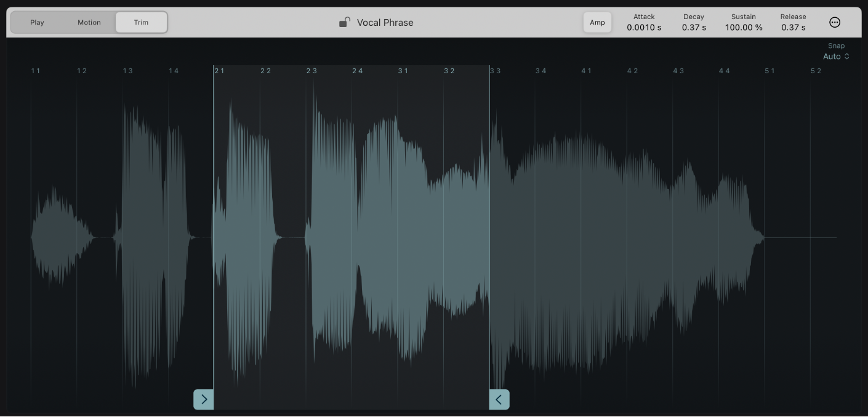Click the Snap up-down chevron control

coord(848,56)
